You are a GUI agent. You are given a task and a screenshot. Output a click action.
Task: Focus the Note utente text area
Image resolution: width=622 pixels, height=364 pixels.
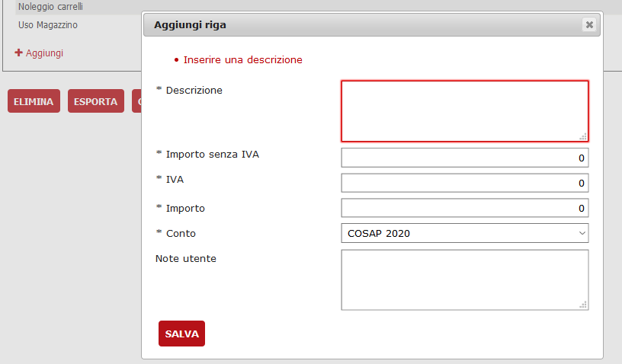(464, 279)
